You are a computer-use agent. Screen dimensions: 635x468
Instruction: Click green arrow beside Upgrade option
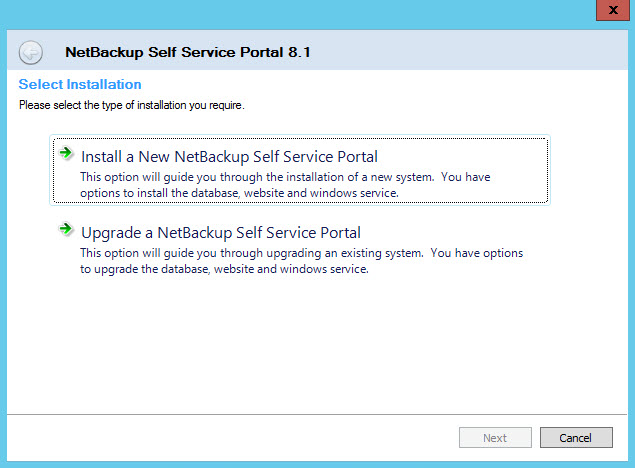pos(66,230)
